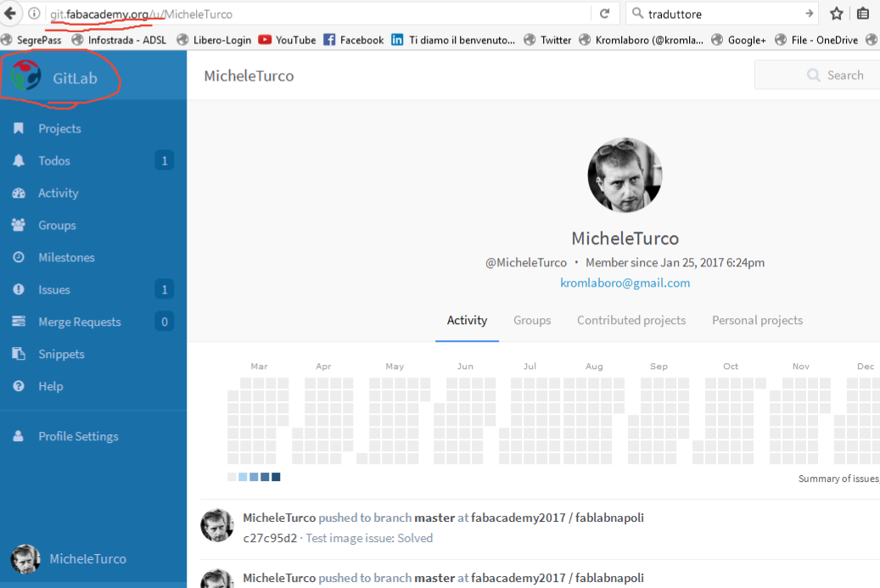This screenshot has width=880, height=588.
Task: Click the kromlaboro@gmail.com email link
Action: tap(625, 283)
